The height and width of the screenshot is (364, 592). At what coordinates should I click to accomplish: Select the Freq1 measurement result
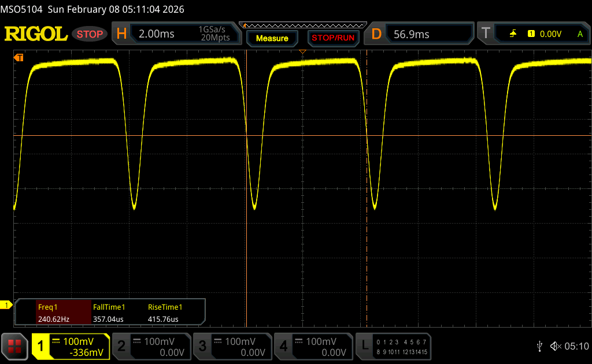(53, 313)
